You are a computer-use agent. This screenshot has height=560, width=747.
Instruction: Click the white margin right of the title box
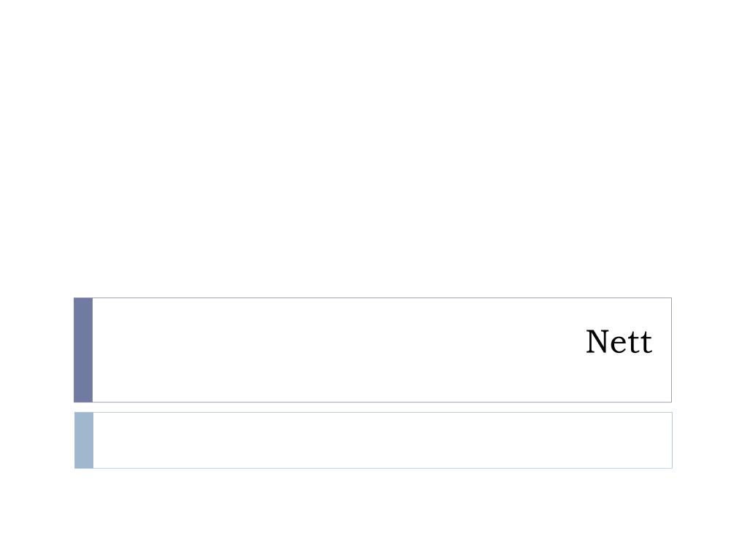(x=709, y=350)
